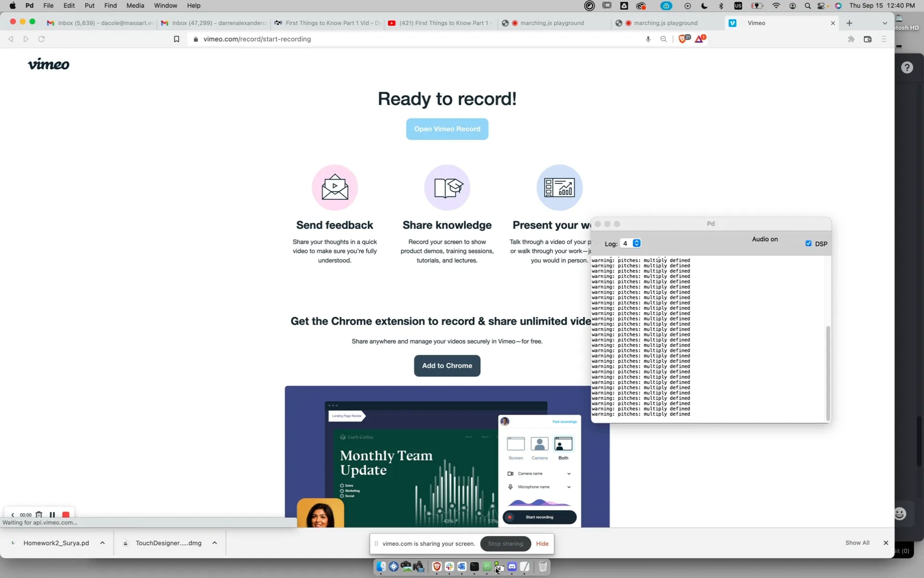Click the trash icon in recording control
Screen dimensions: 924x578
(x=39, y=514)
